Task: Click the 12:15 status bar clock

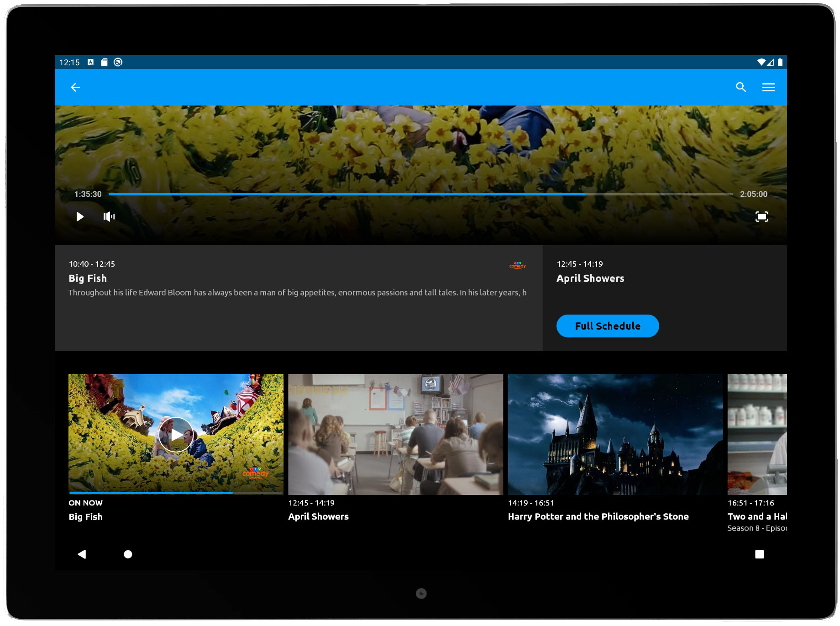Action: (69, 63)
